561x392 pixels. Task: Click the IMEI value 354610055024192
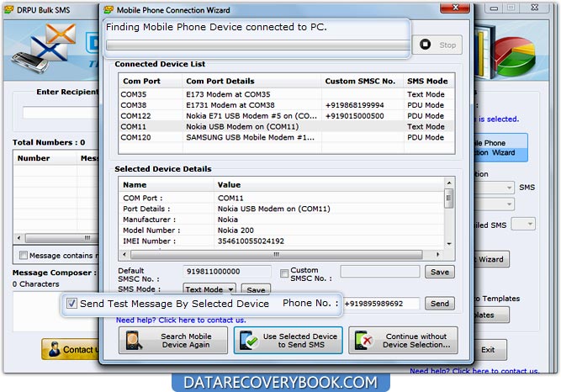click(251, 241)
